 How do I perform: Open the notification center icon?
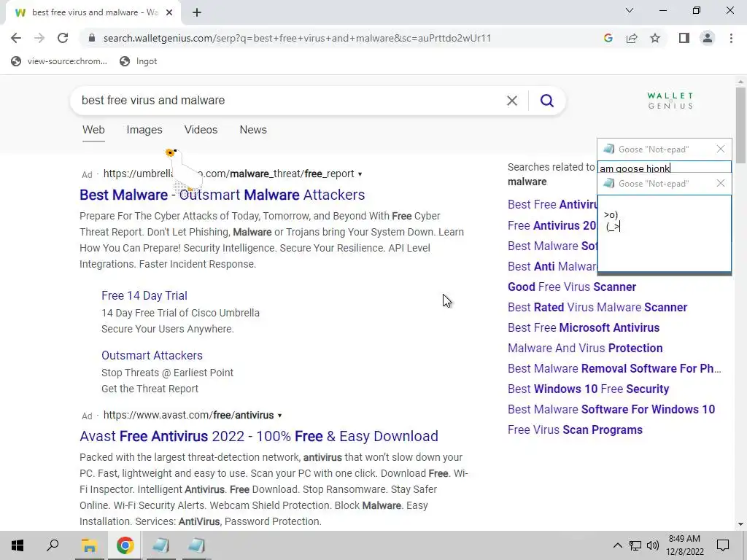pos(723,545)
